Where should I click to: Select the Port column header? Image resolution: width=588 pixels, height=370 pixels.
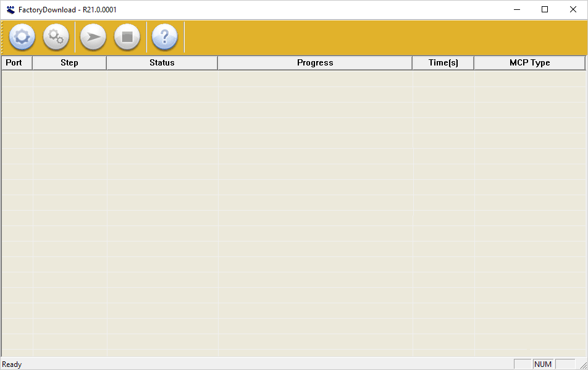17,62
